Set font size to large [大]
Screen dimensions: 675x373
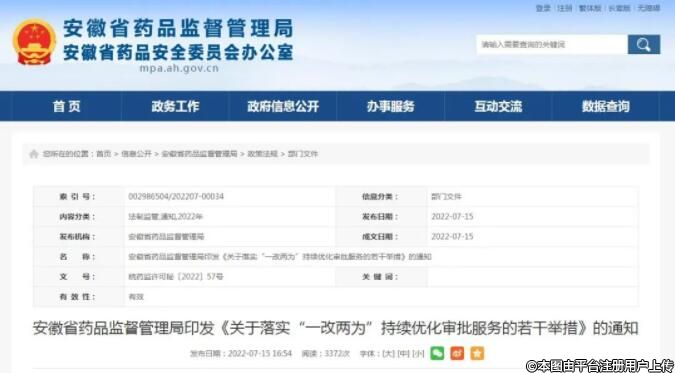[388, 354]
